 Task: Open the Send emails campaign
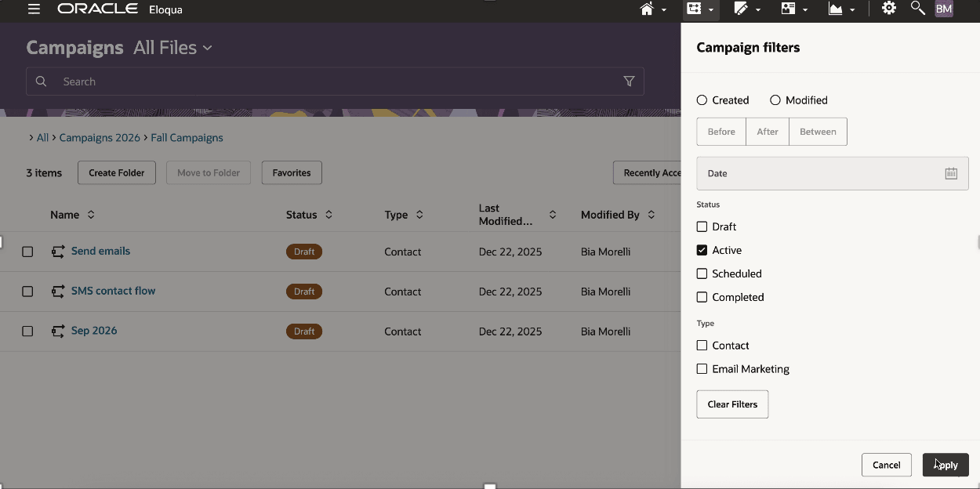[x=100, y=252]
